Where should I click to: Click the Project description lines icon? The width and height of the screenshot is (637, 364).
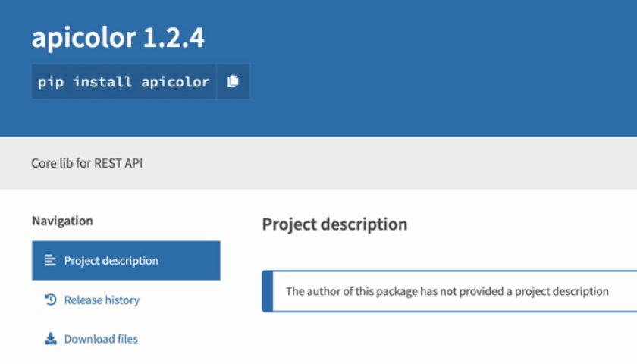coord(50,260)
